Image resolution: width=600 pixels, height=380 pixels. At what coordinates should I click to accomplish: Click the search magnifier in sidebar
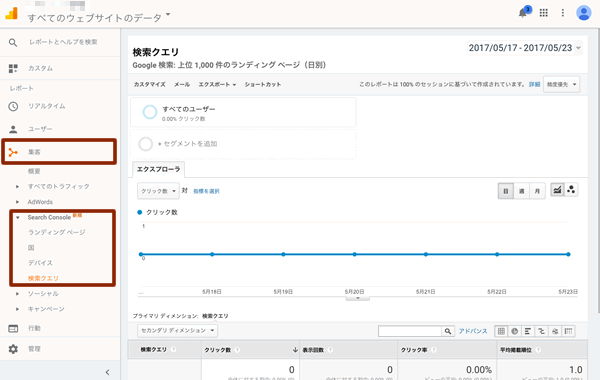coord(13,42)
